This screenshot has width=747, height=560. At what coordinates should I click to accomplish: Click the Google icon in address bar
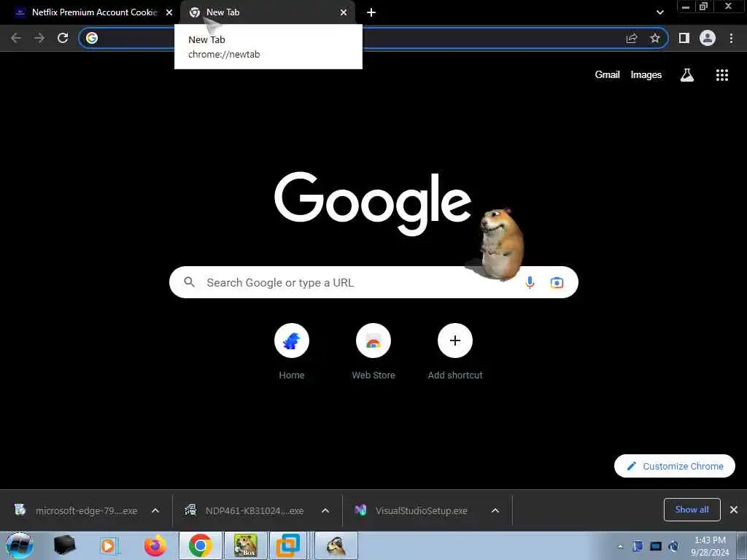[92, 38]
